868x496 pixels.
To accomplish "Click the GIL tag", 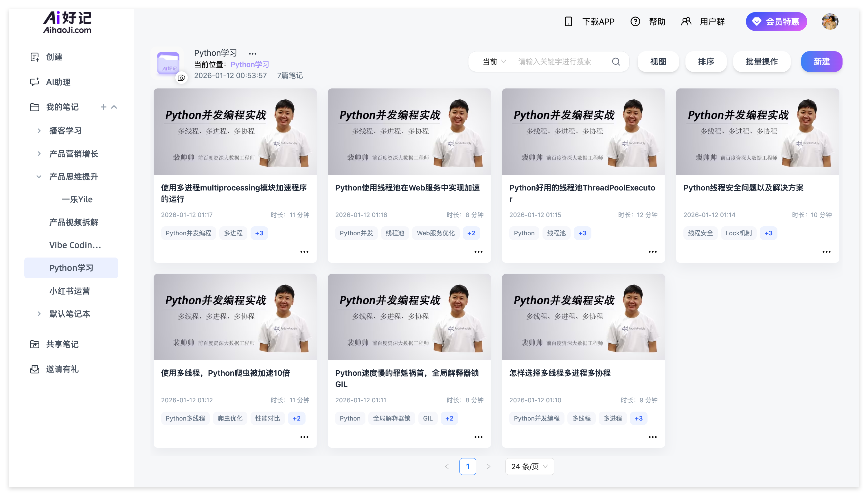I will pos(428,418).
